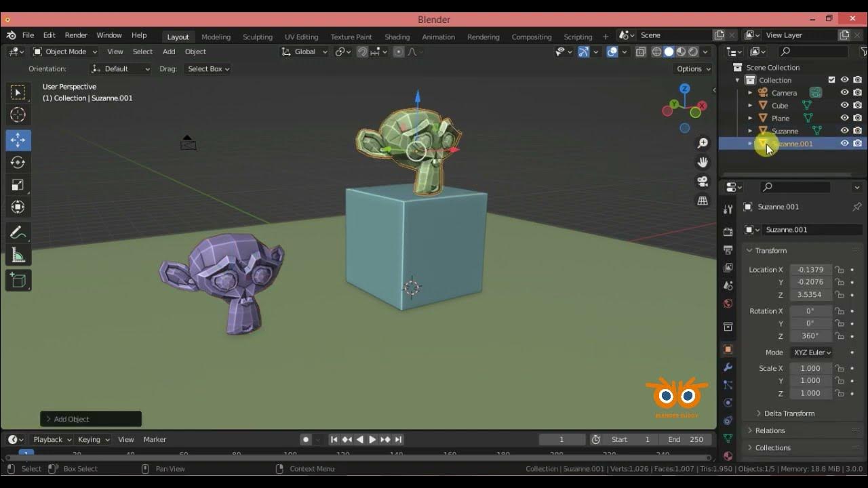Open the Edit menu
Image resolution: width=868 pixels, height=488 pixels.
(50, 35)
